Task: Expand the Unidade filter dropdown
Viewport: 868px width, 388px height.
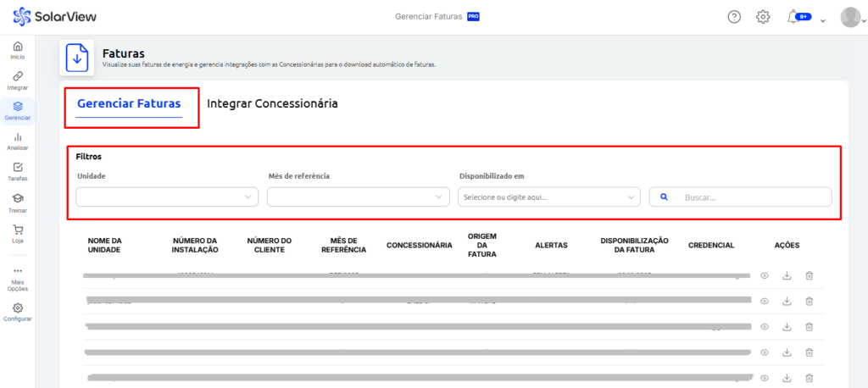Action: coord(167,197)
